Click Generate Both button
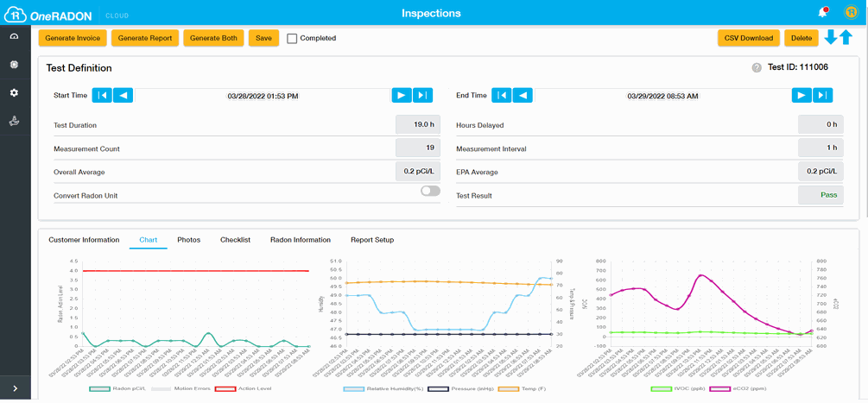Viewport: 868px width, 403px height. tap(213, 38)
